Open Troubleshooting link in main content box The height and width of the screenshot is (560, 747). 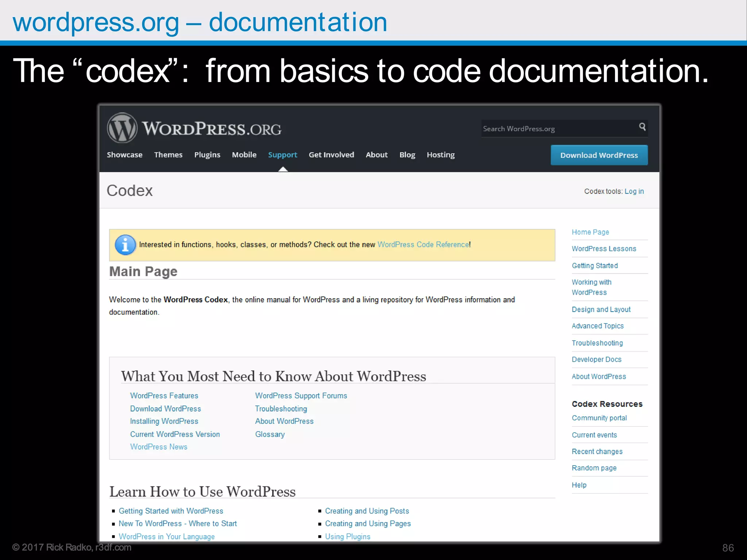[281, 409]
